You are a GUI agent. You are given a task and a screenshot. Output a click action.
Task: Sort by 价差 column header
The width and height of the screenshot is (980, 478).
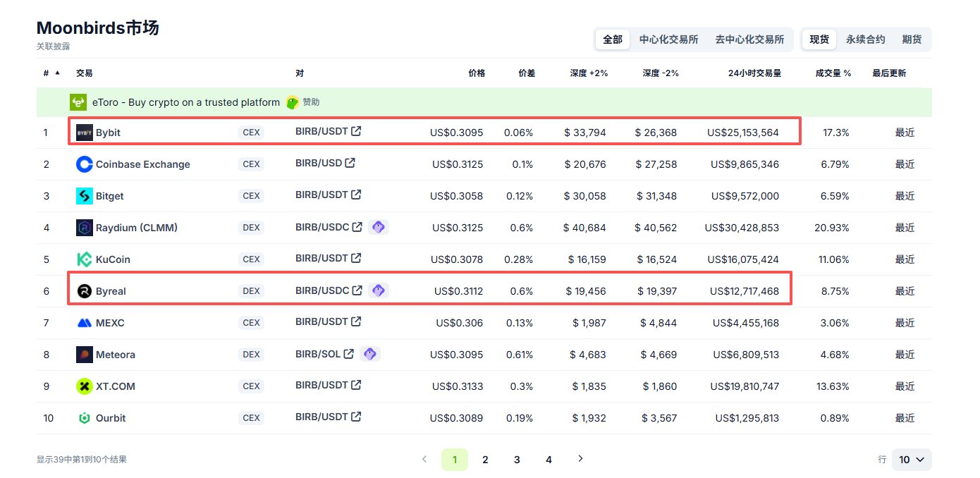coord(527,73)
